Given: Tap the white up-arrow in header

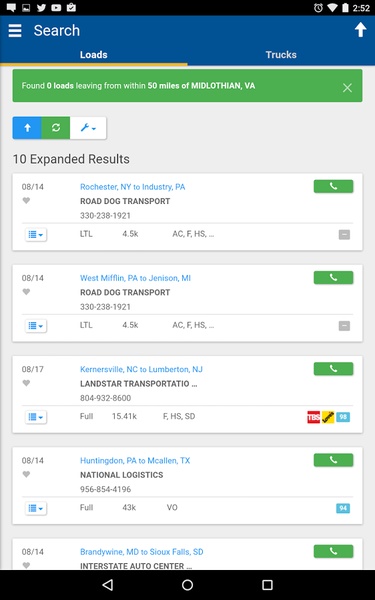Looking at the screenshot, I should [360, 30].
